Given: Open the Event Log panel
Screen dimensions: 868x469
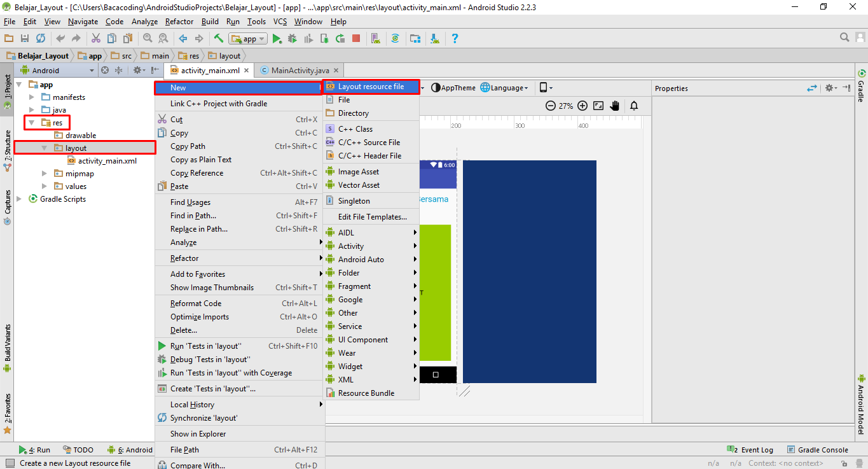Looking at the screenshot, I should (x=755, y=449).
